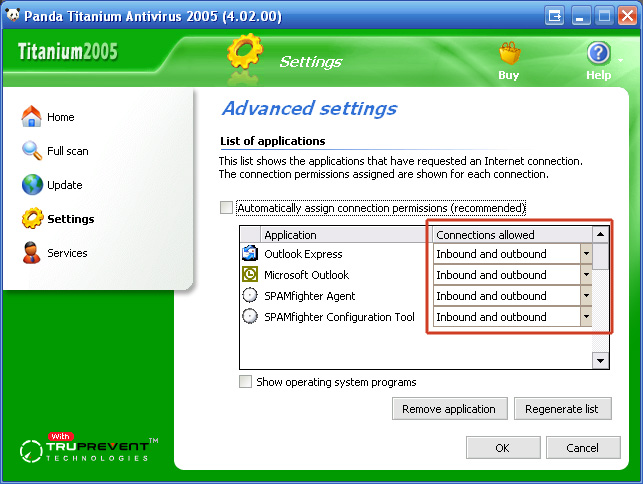The image size is (643, 484).
Task: Click the Buy label in header
Action: coord(508,75)
